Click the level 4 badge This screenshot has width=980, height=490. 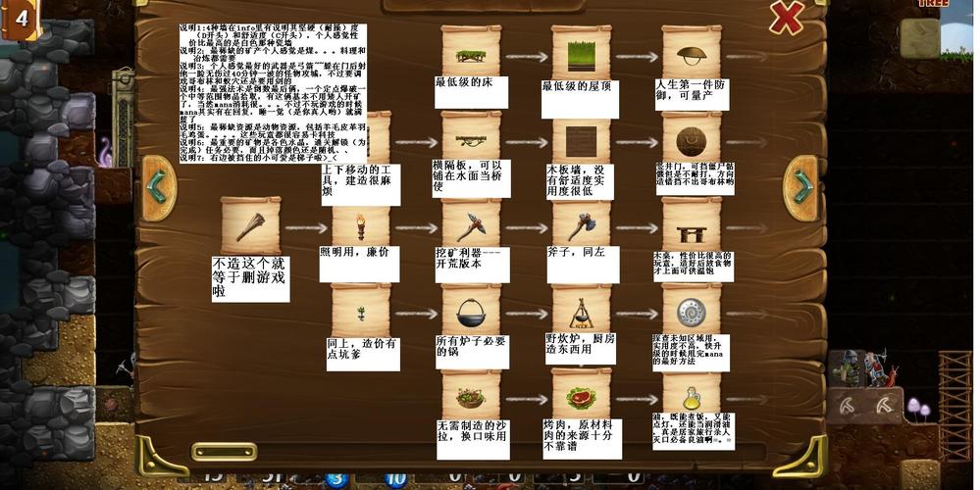point(21,20)
